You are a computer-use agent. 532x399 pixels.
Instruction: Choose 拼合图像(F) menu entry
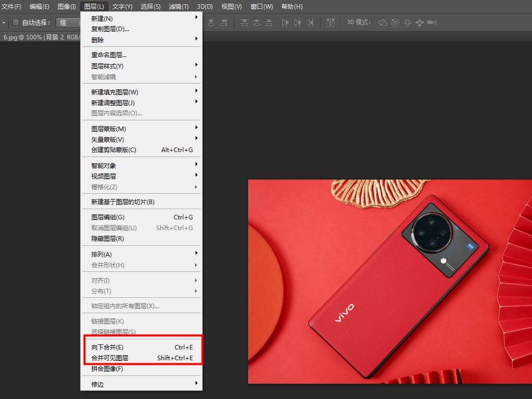point(141,369)
